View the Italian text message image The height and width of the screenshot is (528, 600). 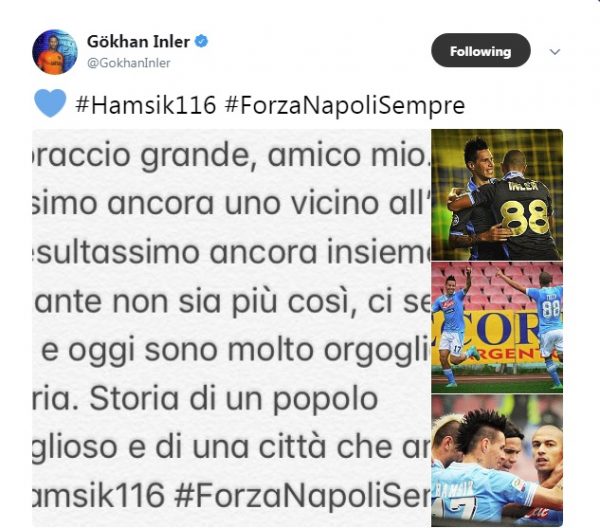[x=232, y=328]
